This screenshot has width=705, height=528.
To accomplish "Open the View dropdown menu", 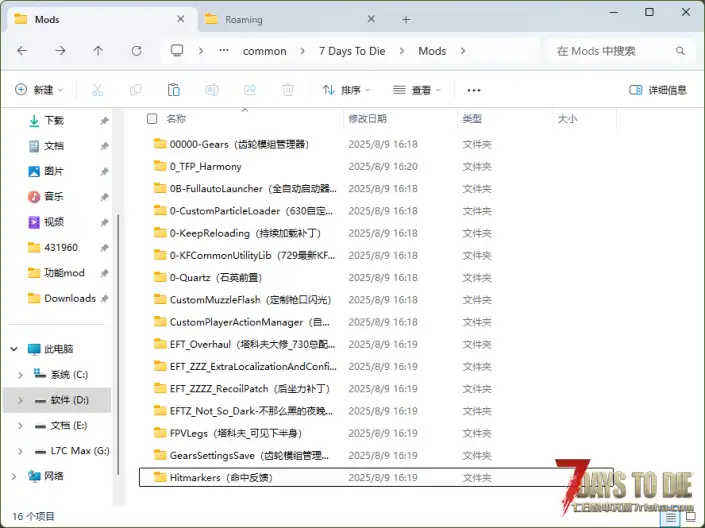I will pyautogui.click(x=416, y=90).
